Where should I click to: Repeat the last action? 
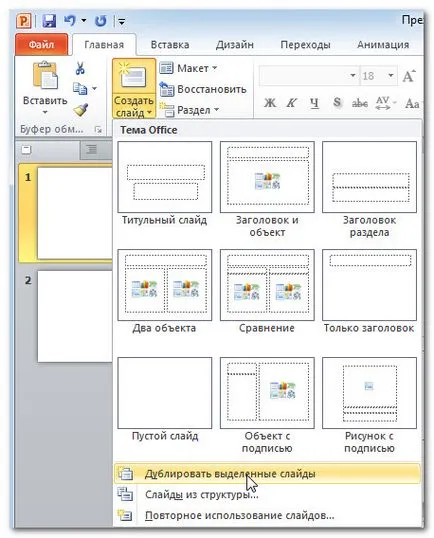click(x=101, y=21)
